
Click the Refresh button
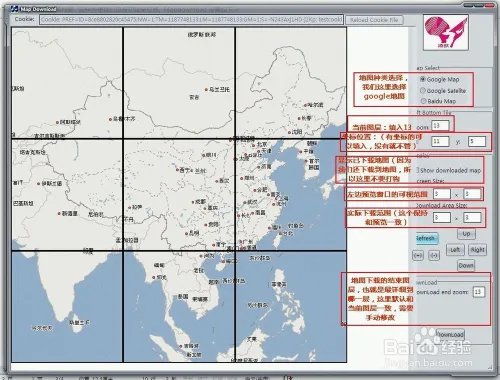tap(427, 238)
